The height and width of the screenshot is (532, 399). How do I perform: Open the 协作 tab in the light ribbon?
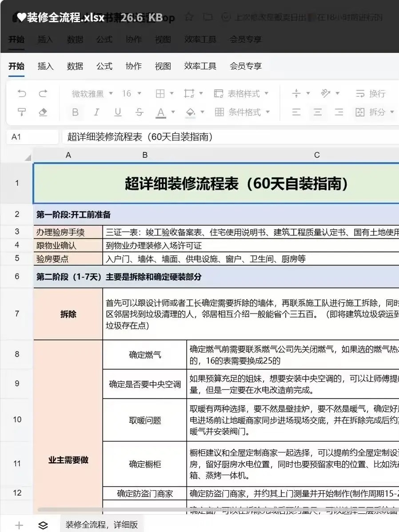tap(133, 66)
